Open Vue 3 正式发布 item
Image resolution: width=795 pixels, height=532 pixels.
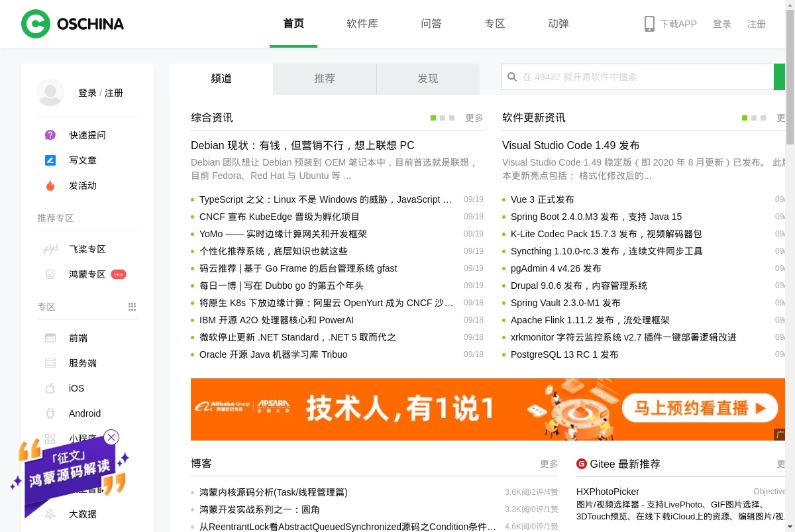[x=543, y=199]
